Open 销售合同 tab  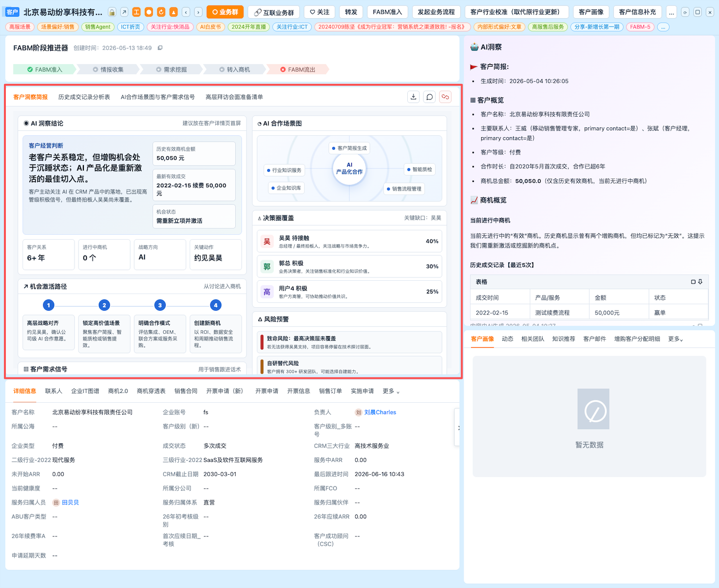point(186,391)
